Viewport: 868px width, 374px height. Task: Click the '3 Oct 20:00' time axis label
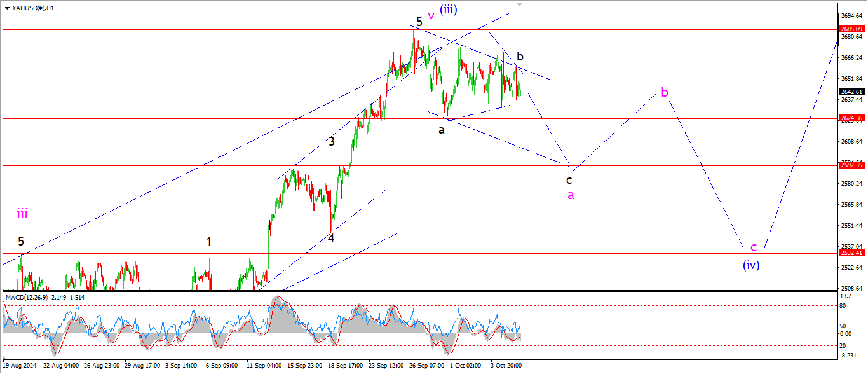(x=507, y=366)
